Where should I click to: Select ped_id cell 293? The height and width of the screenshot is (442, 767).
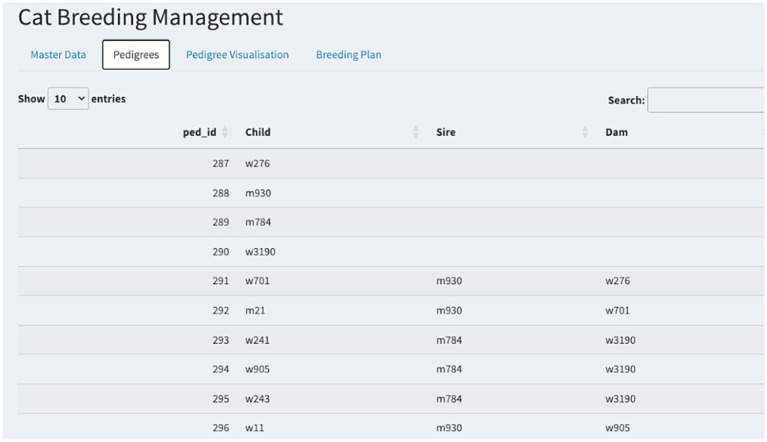coord(221,340)
